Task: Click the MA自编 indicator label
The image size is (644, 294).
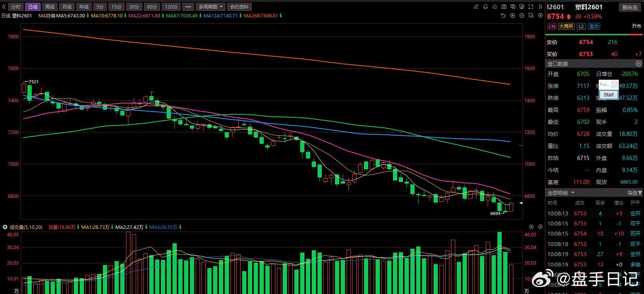Action: click(x=46, y=16)
